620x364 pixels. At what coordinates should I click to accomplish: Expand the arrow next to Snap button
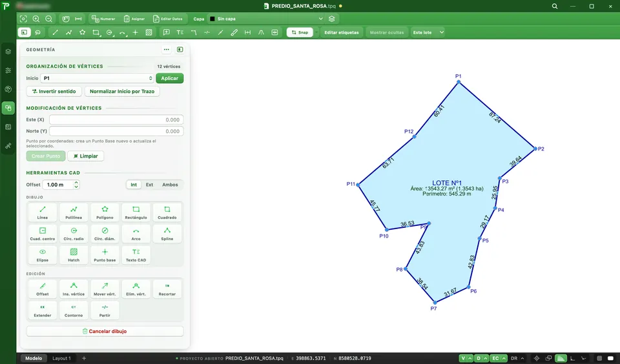point(316,32)
